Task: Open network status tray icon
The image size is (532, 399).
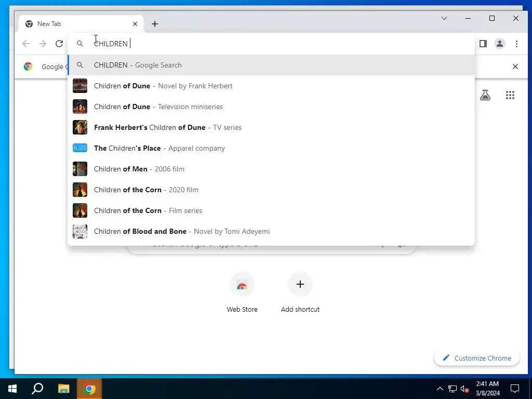Action: pos(453,389)
